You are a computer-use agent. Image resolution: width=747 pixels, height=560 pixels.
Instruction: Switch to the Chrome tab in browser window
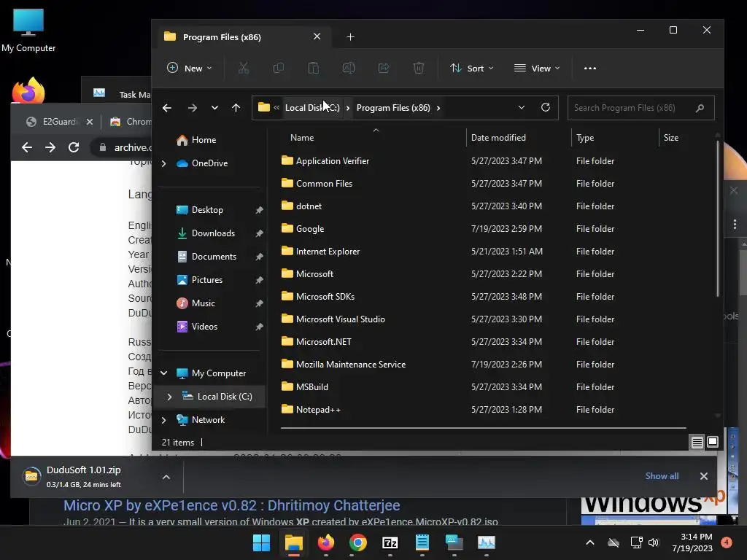pos(131,122)
